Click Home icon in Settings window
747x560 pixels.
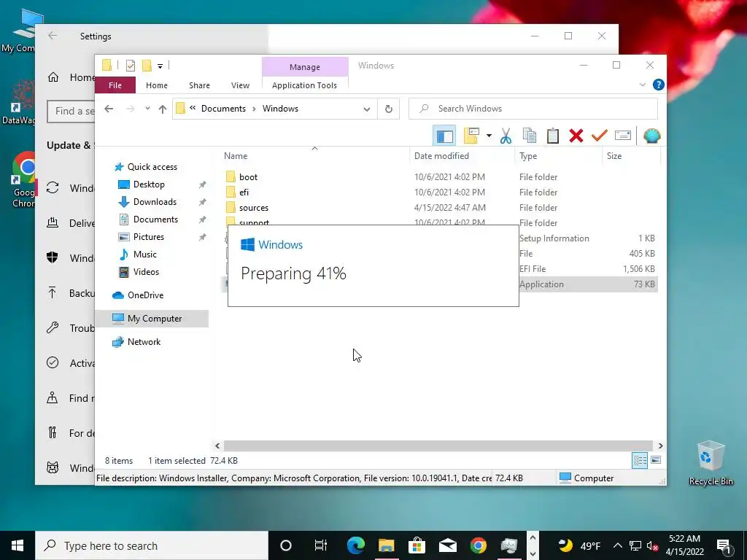(53, 77)
